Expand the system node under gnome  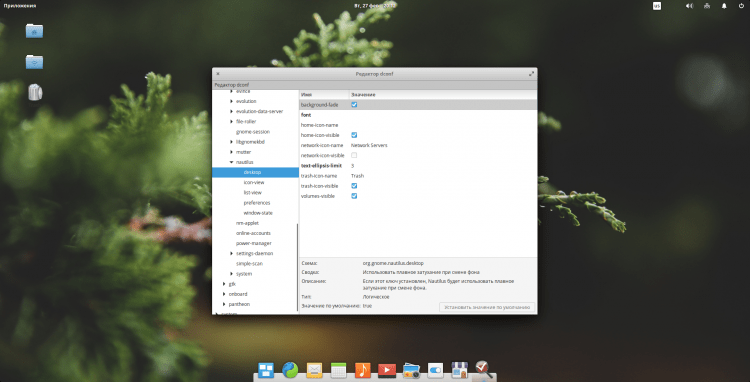(232, 274)
